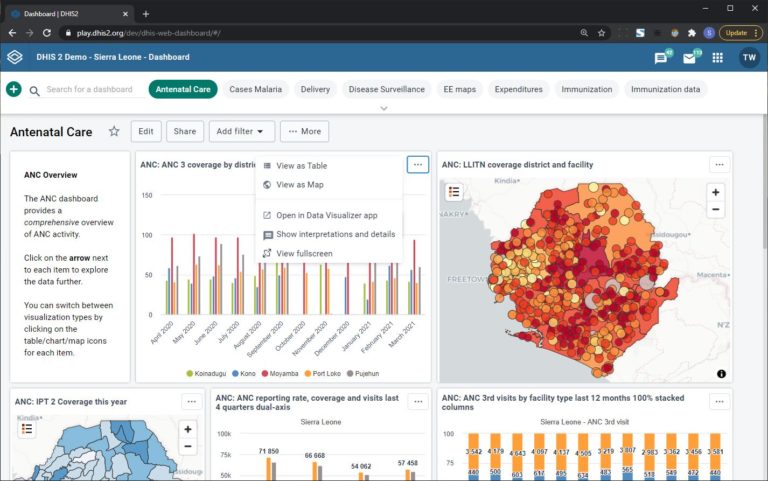Open the Add filter dropdown

coord(241,131)
